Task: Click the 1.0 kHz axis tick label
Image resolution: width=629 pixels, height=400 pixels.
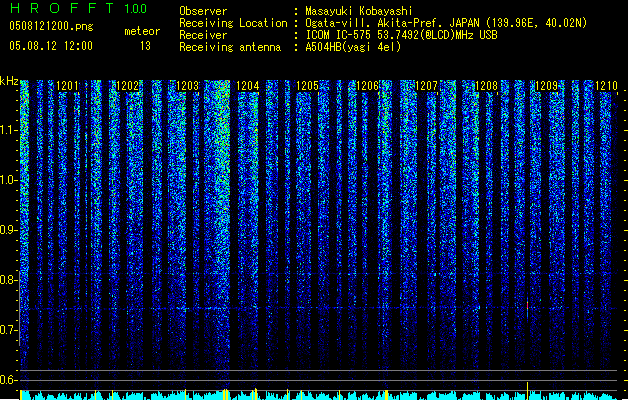Action: 9,180
